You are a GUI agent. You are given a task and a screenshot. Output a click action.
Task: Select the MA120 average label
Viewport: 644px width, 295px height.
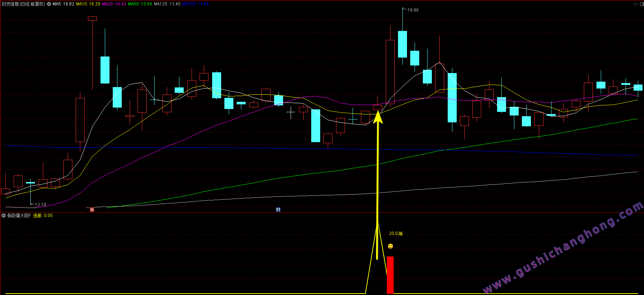point(167,4)
